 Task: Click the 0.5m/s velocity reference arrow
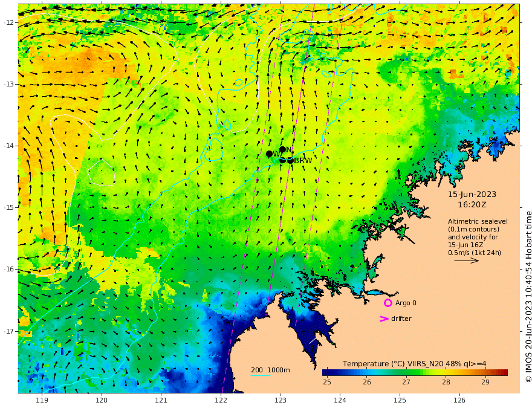pyautogui.click(x=467, y=261)
